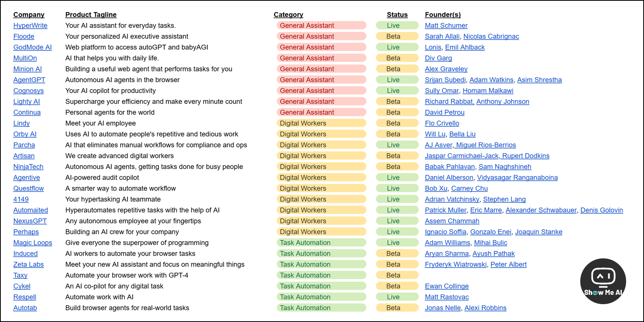The width and height of the screenshot is (644, 322).
Task: Open the AgentGPT company link
Action: [29, 80]
